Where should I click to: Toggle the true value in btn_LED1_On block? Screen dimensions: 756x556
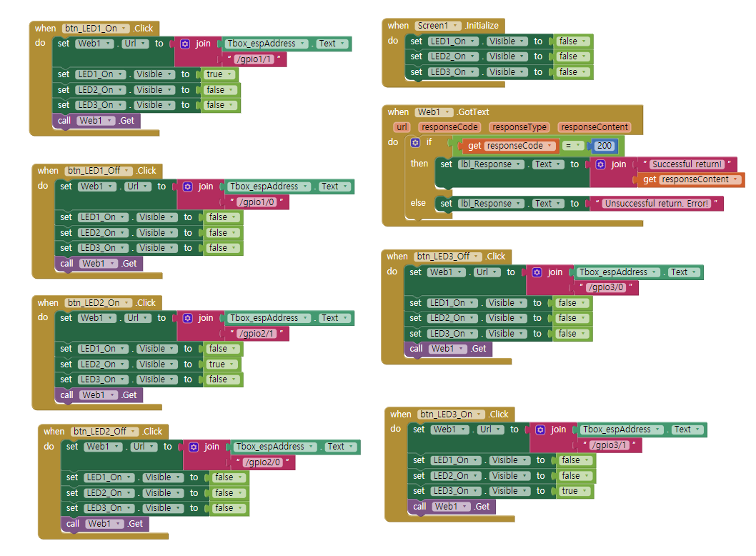pos(219,74)
